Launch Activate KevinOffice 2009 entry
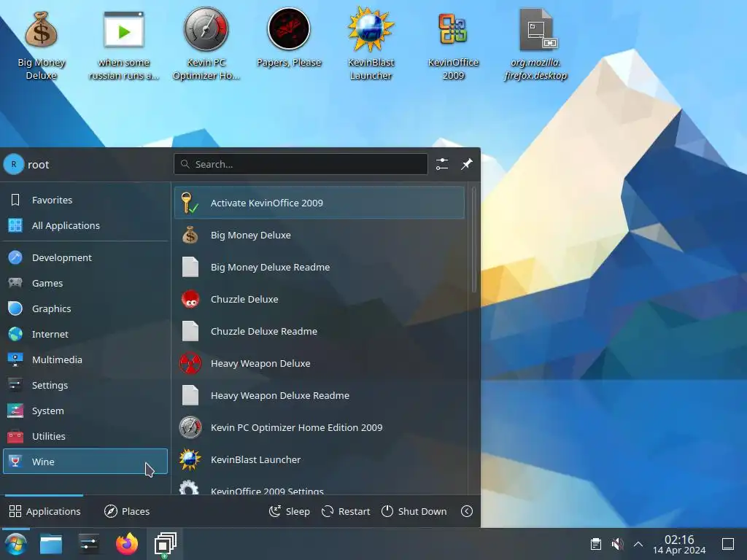The image size is (747, 560). pos(320,203)
